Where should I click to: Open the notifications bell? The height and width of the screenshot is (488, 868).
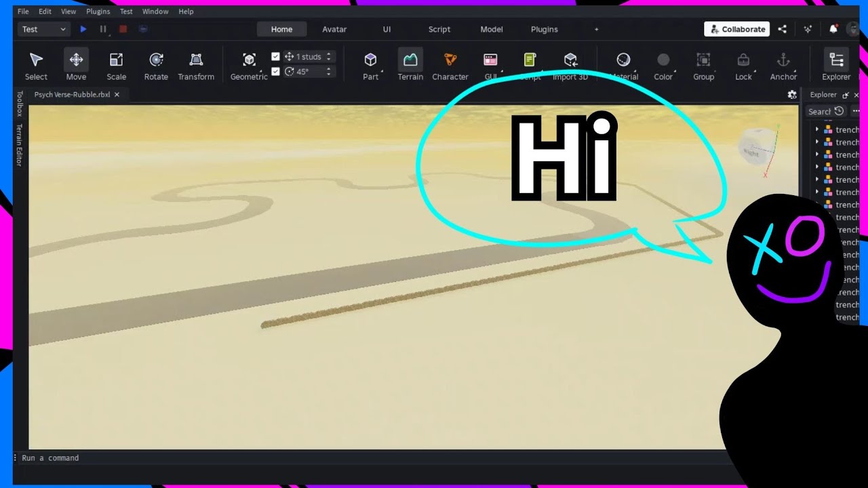click(833, 29)
